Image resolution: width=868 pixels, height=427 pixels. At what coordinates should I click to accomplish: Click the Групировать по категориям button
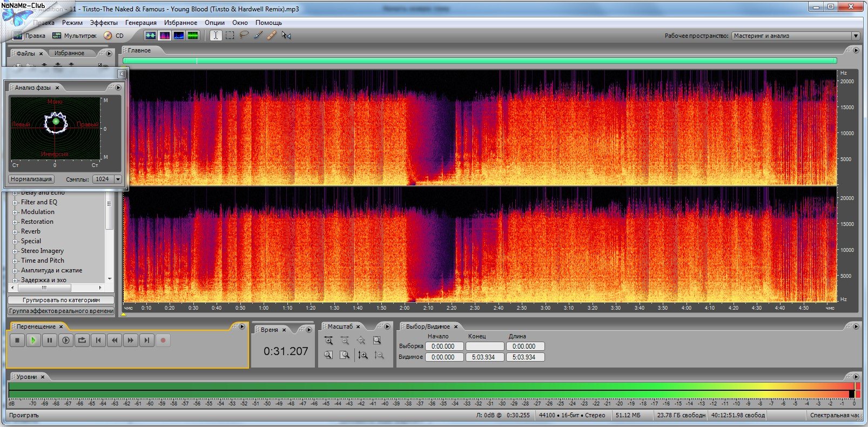coord(61,300)
